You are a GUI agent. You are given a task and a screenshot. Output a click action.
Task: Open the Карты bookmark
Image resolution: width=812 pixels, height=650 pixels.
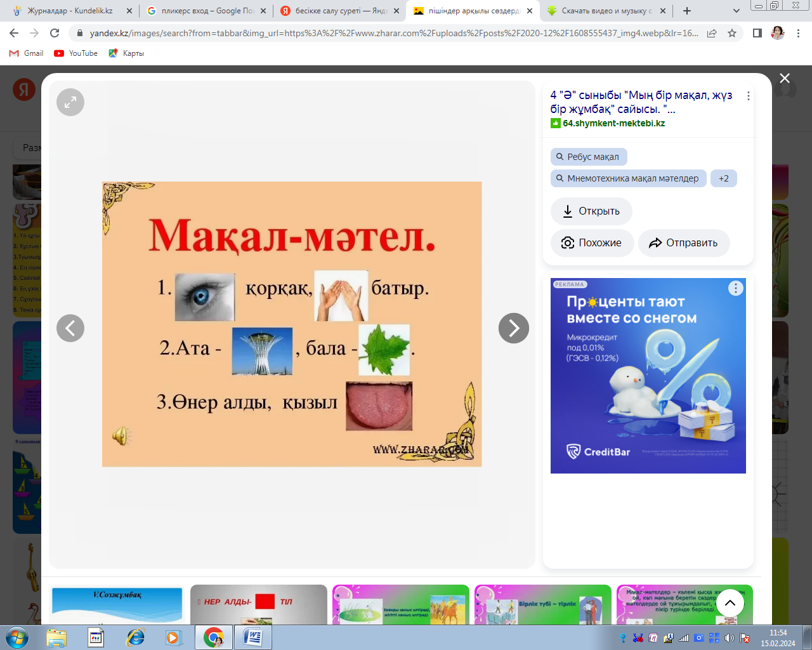point(126,53)
